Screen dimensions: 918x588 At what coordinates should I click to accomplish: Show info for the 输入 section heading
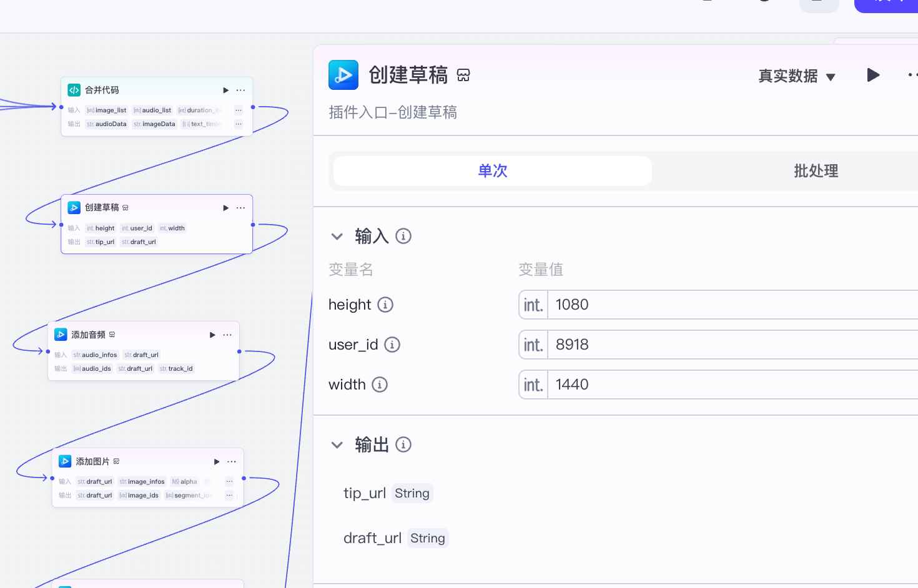[x=403, y=237]
